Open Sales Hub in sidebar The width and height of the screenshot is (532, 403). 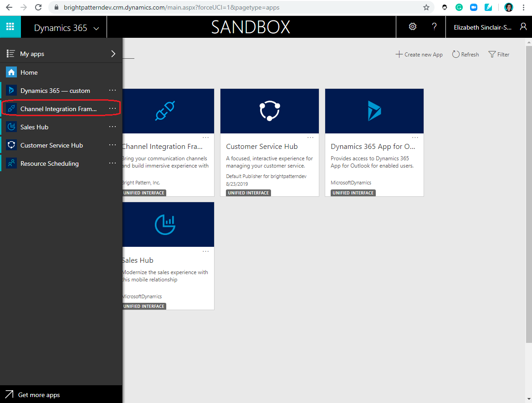click(34, 127)
